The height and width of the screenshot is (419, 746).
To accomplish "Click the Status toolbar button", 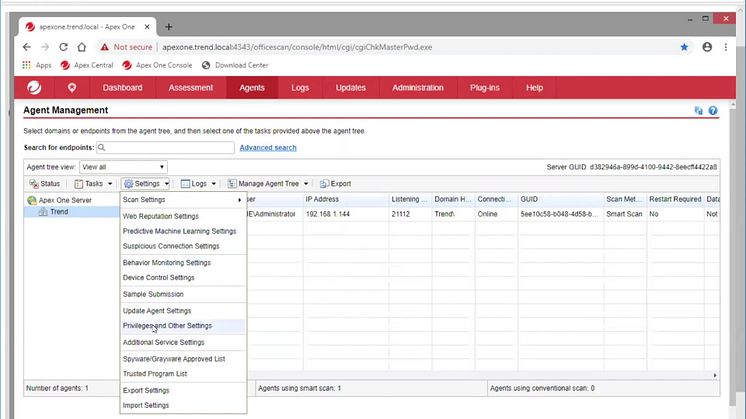I will (45, 184).
